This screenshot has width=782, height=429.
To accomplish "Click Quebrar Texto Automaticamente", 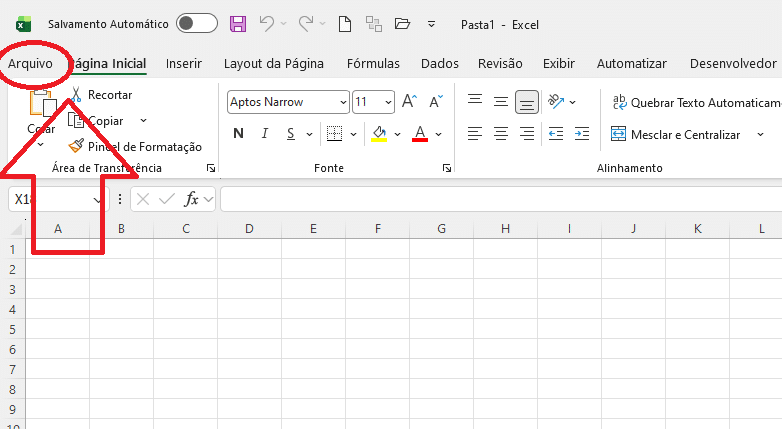I will coord(696,103).
